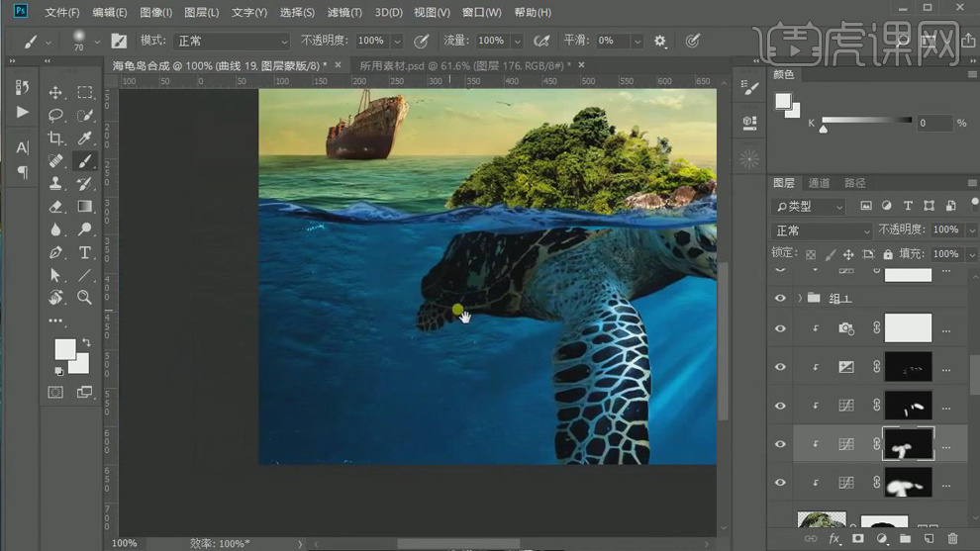This screenshot has width=980, height=551.
Task: Activate the Horizontal Type tool
Action: click(85, 253)
